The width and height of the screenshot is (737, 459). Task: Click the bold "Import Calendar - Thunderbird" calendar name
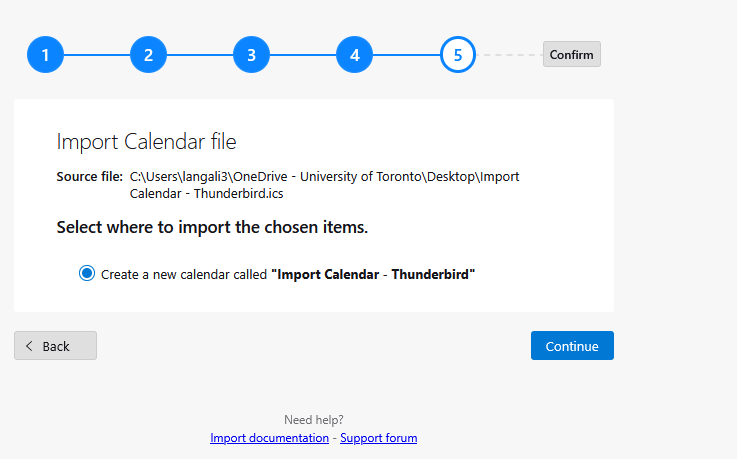[x=373, y=274]
